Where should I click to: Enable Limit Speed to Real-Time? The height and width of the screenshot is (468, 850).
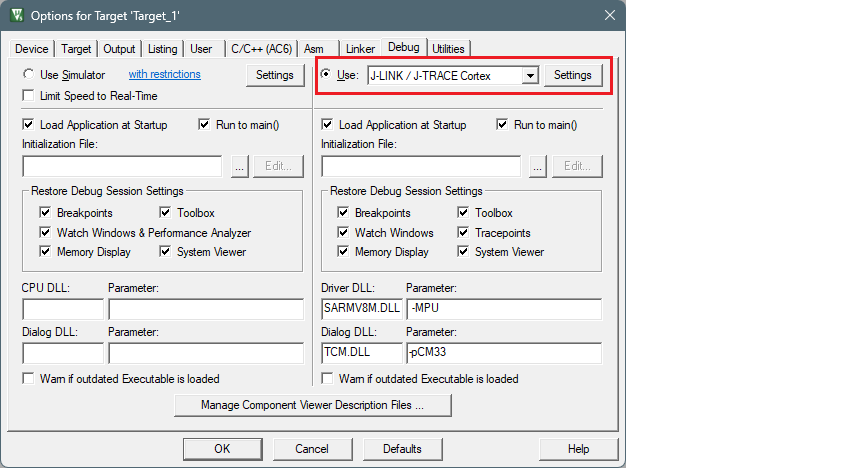tap(29, 96)
